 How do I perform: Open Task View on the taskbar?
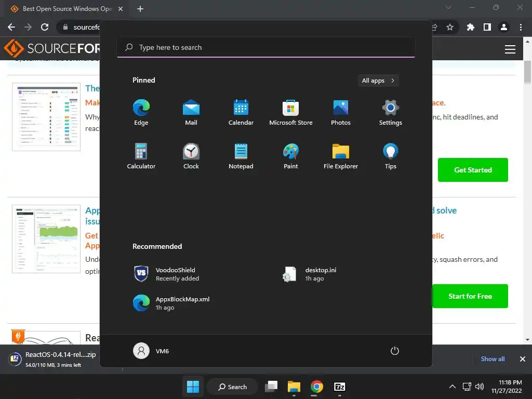coord(271,387)
